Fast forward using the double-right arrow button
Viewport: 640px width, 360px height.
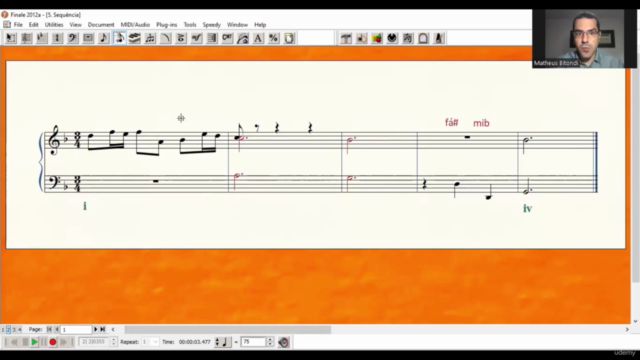[64, 342]
